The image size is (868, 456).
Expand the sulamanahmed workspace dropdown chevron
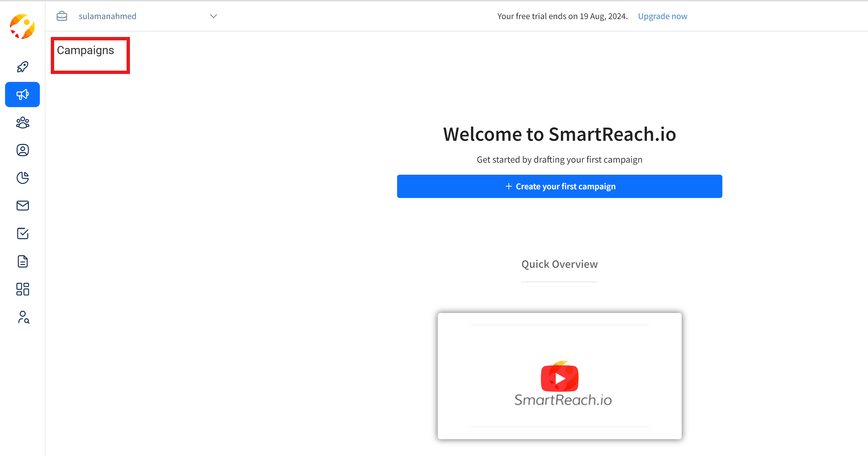[213, 16]
